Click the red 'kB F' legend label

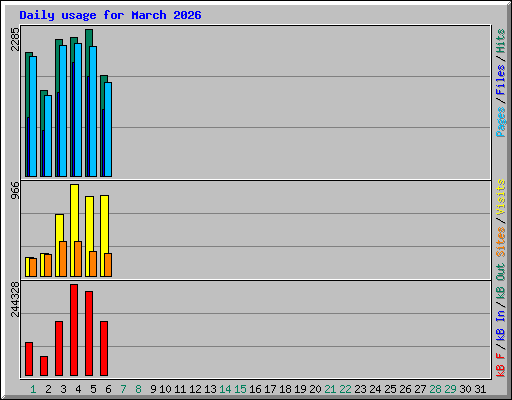(500, 365)
